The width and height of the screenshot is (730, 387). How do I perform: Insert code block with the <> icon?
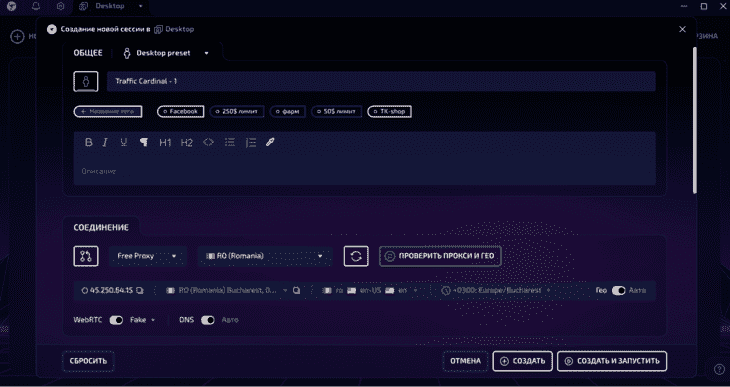208,143
